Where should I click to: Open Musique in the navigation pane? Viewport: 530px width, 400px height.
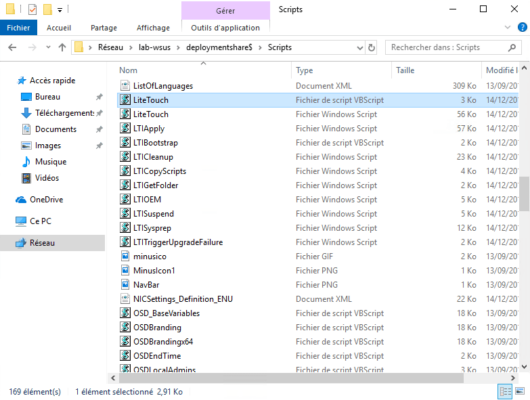click(x=51, y=162)
